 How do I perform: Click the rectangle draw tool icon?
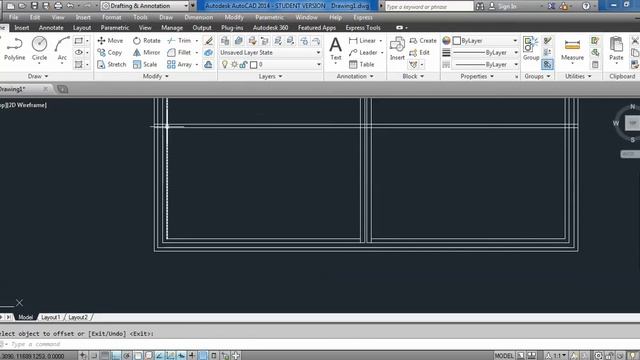pyautogui.click(x=78, y=40)
